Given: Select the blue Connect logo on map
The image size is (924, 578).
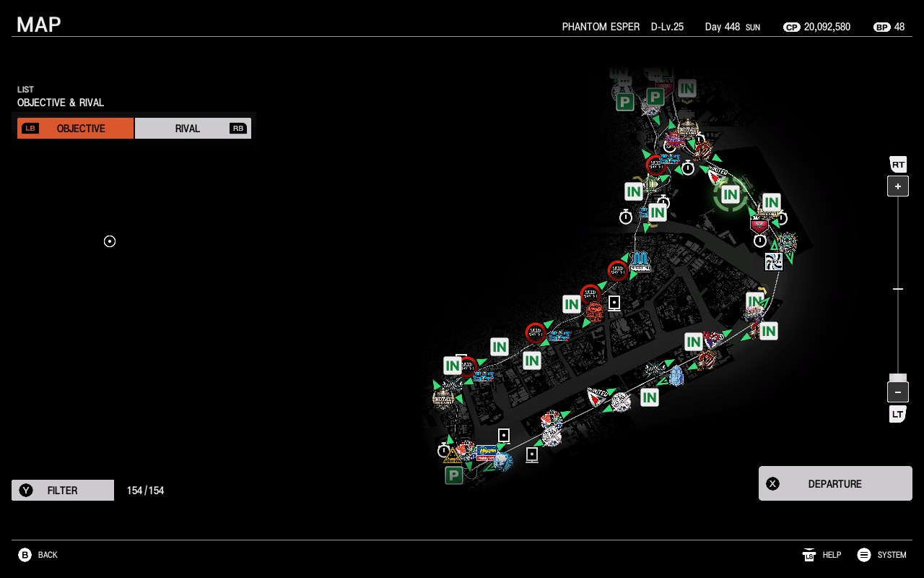Looking at the screenshot, I should [x=640, y=262].
